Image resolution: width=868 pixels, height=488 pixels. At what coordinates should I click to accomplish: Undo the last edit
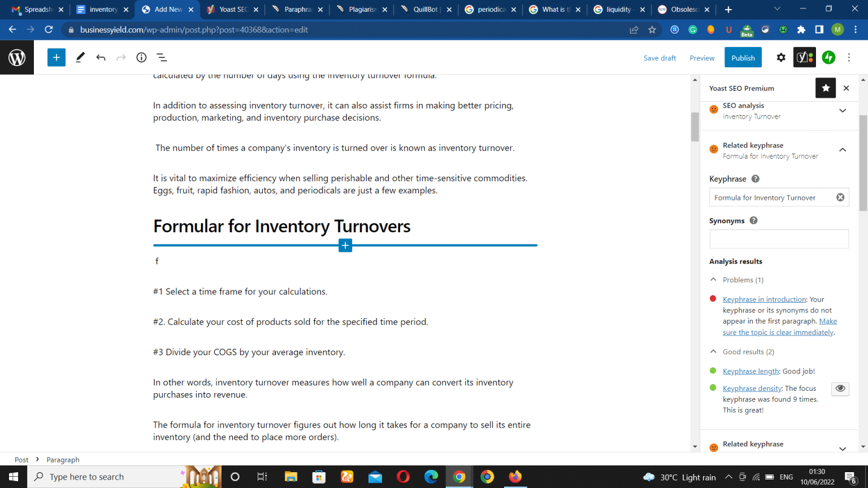[101, 58]
